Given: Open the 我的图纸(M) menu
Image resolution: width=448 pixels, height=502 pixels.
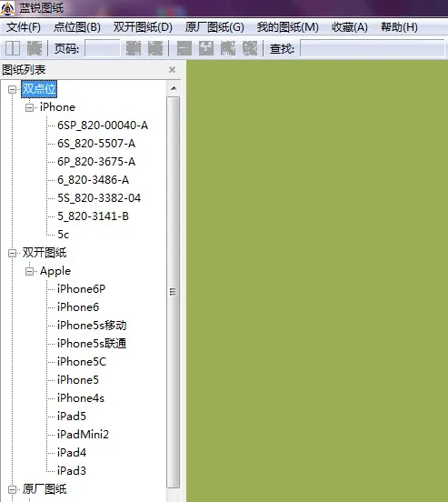Looking at the screenshot, I should pyautogui.click(x=288, y=27).
